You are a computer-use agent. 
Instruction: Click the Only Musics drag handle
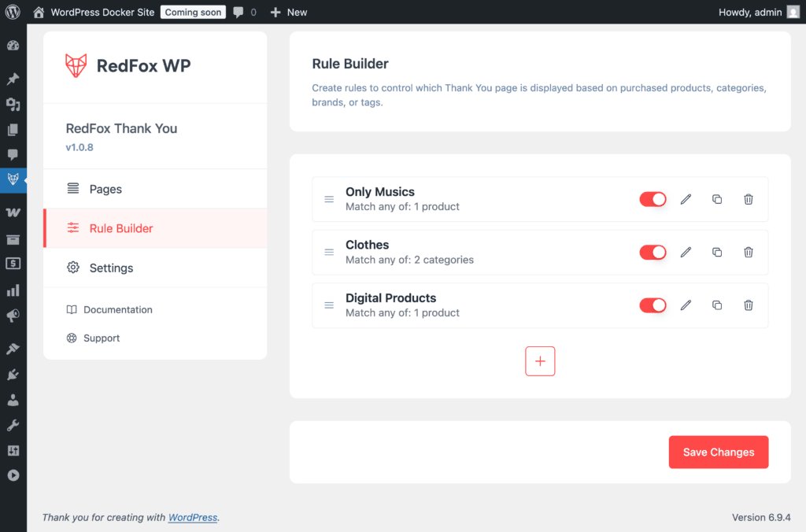(329, 200)
